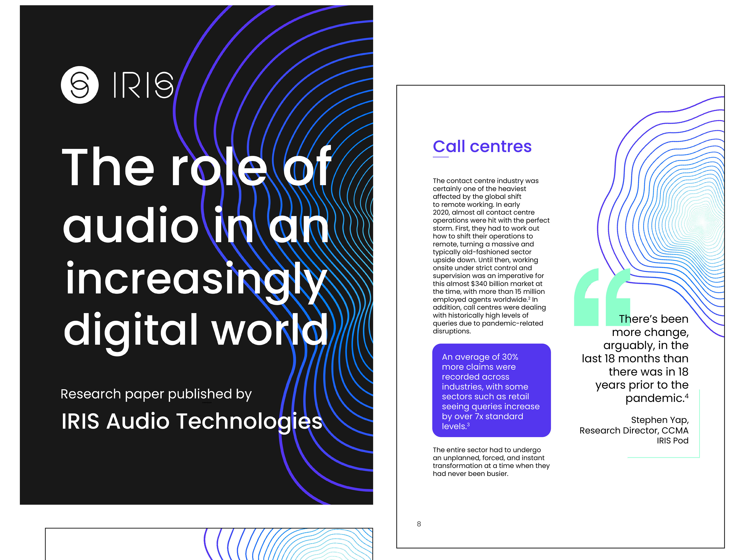
Task: Click the purple '30% more claims' callout box
Action: [491, 391]
